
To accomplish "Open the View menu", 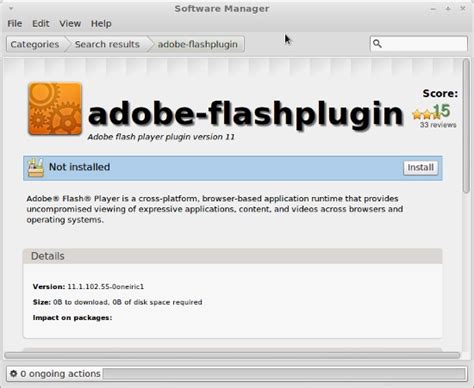I will [x=70, y=24].
